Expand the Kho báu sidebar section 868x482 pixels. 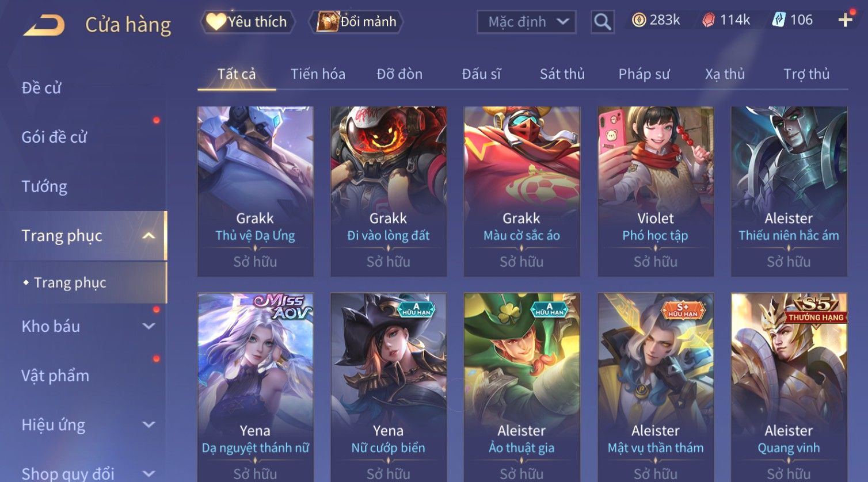[x=149, y=326]
